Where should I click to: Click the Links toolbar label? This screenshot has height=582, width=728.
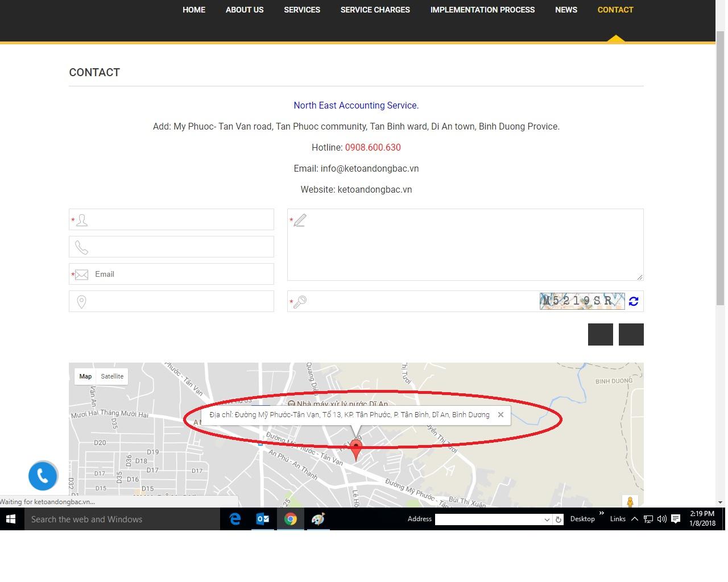[x=618, y=519]
